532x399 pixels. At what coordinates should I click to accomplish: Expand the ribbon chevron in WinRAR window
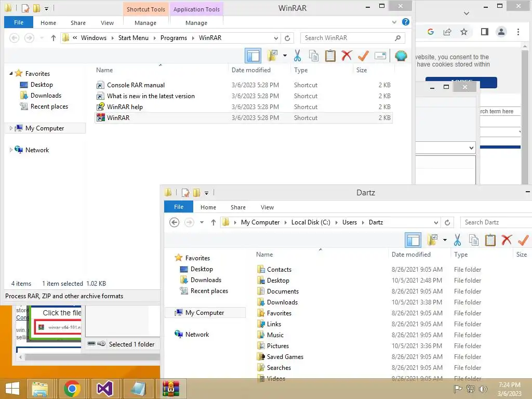click(x=394, y=22)
